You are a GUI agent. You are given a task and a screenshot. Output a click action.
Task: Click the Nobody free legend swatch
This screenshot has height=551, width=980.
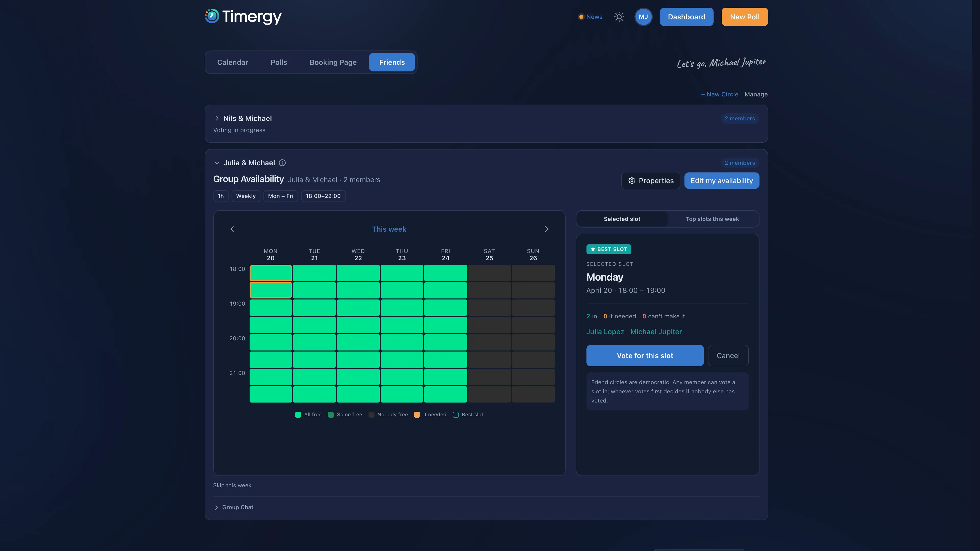tap(371, 415)
